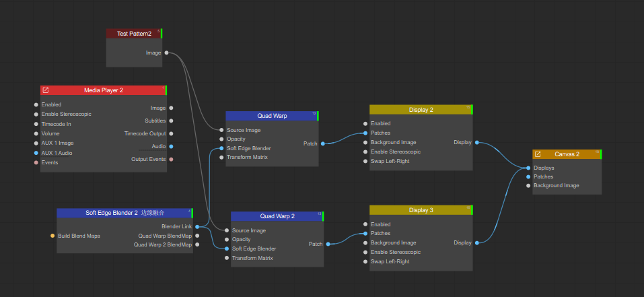
Task: Click the Canvas 2 pop-out icon
Action: point(538,154)
